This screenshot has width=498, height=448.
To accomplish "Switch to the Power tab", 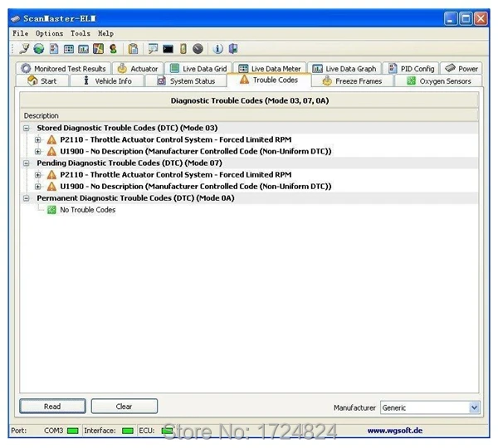I will click(x=461, y=69).
